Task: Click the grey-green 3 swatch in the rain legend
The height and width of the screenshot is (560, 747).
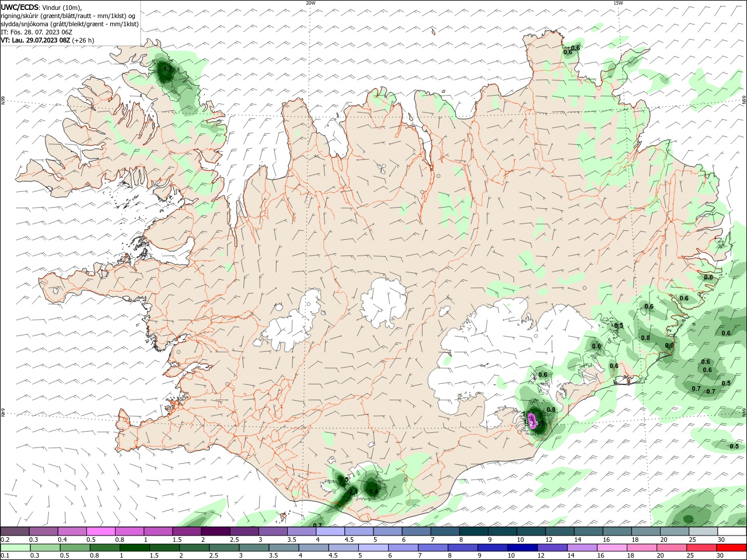Action: 254,548
